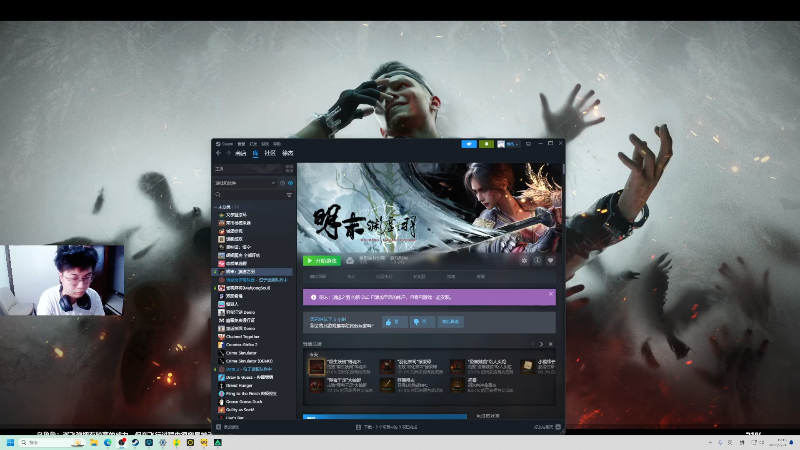This screenshot has width=800, height=450.
Task: Switch to the Community tab
Action: point(270,153)
